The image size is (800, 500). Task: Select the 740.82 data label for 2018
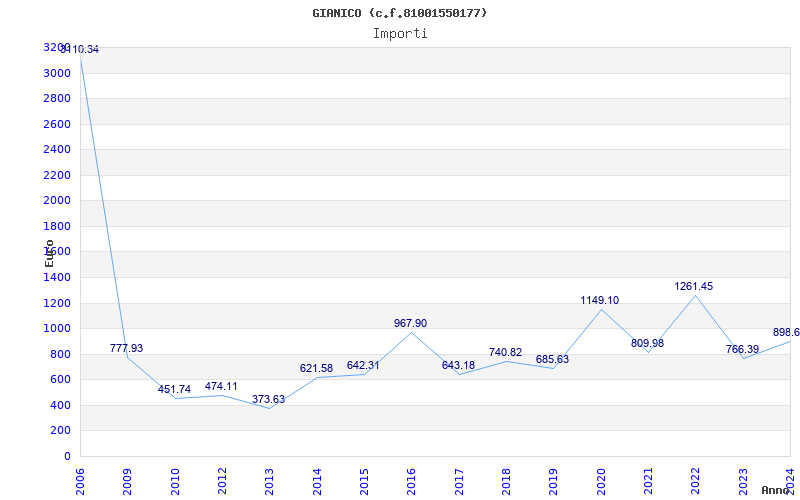click(x=506, y=353)
